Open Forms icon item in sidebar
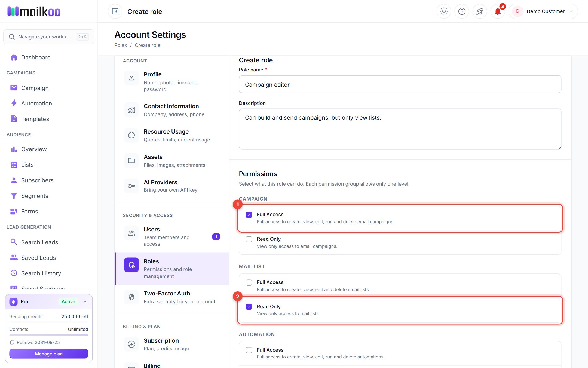This screenshot has width=588, height=368. point(14,211)
